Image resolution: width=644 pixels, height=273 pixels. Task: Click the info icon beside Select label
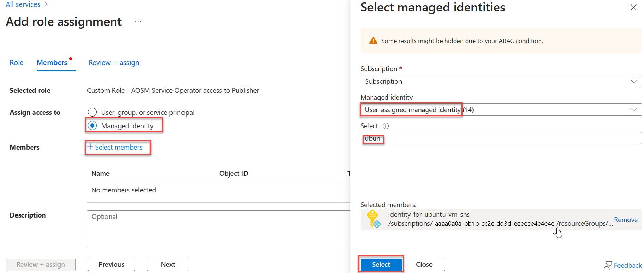[x=386, y=126]
